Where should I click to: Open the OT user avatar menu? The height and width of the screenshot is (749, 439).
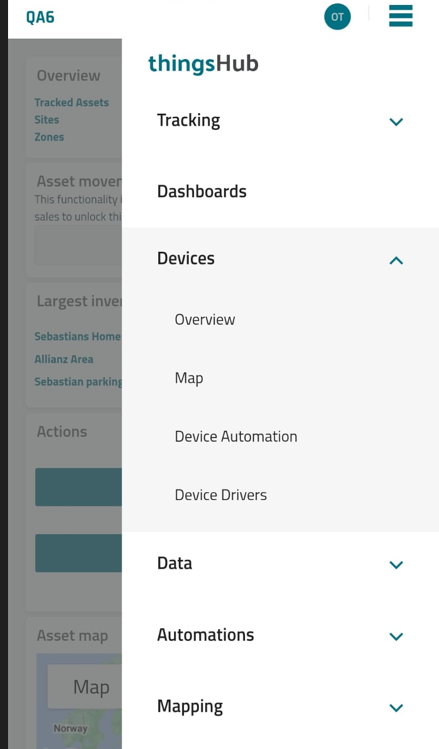(337, 17)
